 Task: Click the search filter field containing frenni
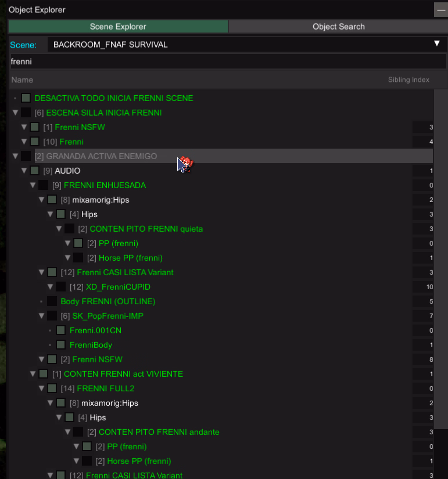click(227, 61)
